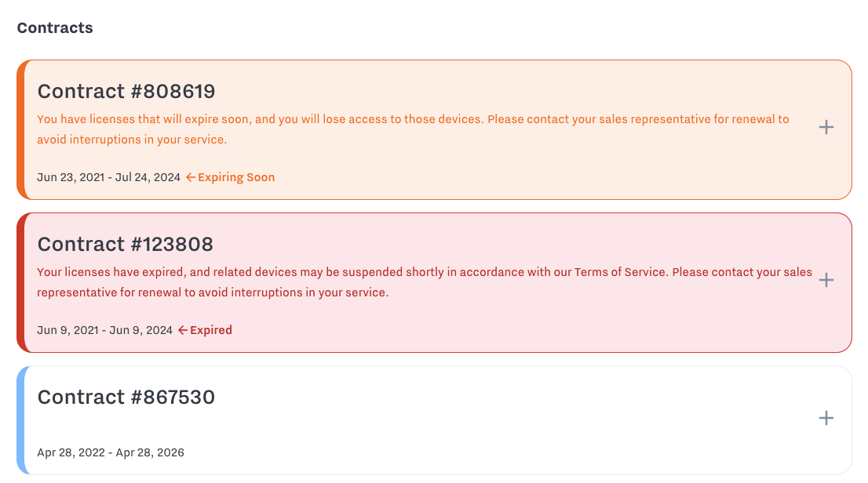868x483 pixels.
Task: Click the orange left accent bar of Contract #808619
Action: click(24, 126)
